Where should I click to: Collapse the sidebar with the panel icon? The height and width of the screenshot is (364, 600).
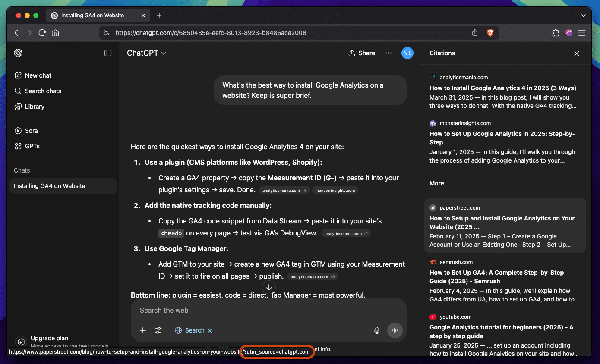(x=108, y=53)
